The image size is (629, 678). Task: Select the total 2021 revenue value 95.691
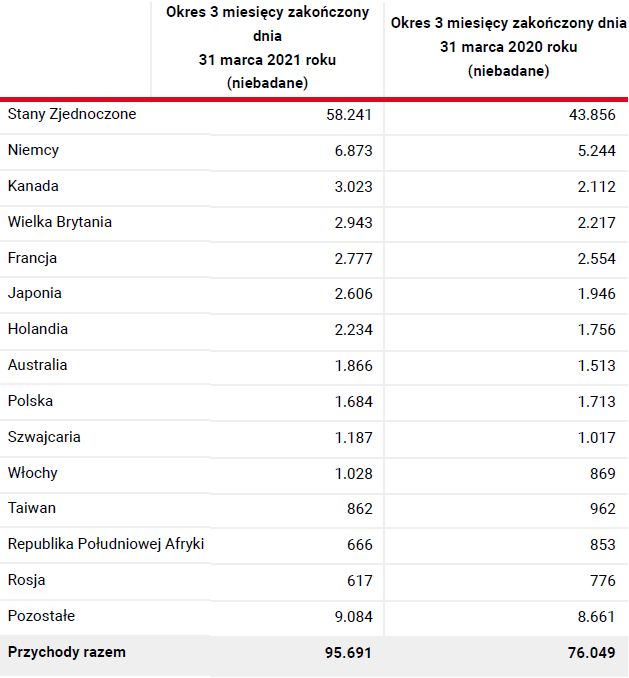click(x=346, y=653)
